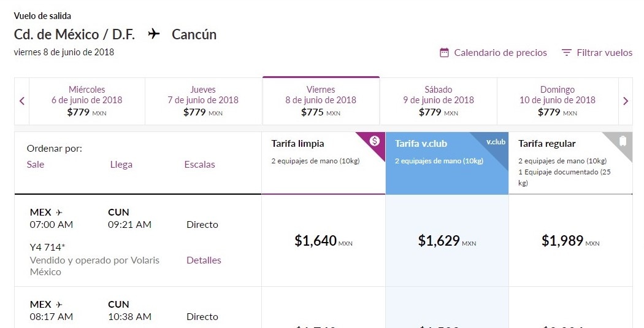Click the luggage icon on Tarifa regular
Image resolution: width=644 pixels, height=328 pixels.
622,141
